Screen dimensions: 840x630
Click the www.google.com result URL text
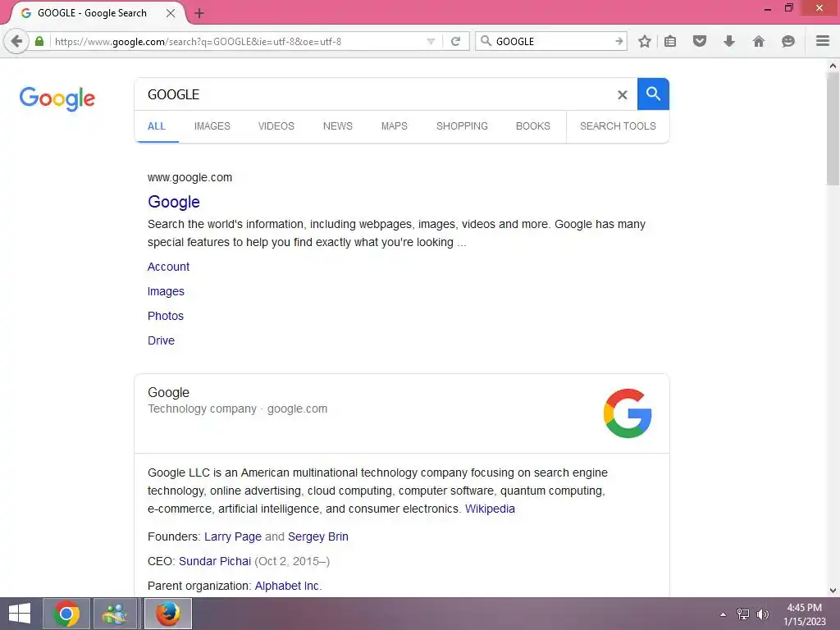[189, 177]
